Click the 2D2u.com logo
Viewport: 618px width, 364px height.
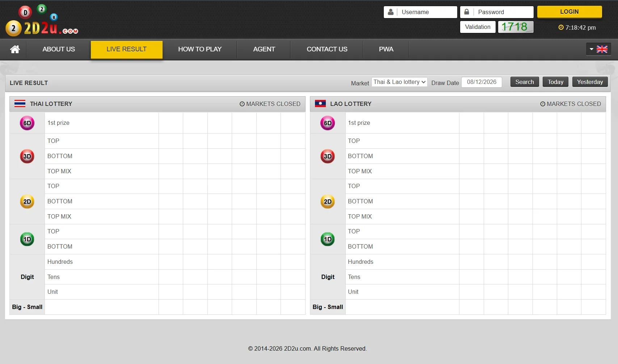42,20
